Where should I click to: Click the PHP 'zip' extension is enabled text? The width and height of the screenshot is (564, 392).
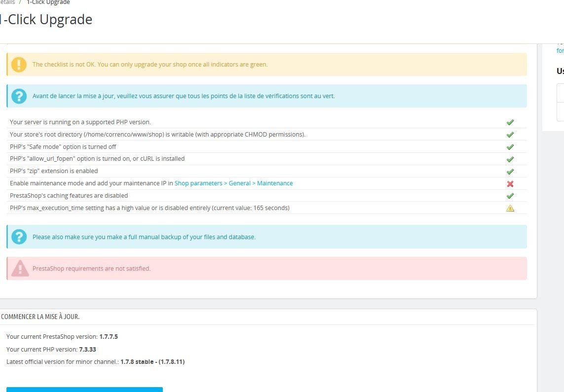[54, 171]
